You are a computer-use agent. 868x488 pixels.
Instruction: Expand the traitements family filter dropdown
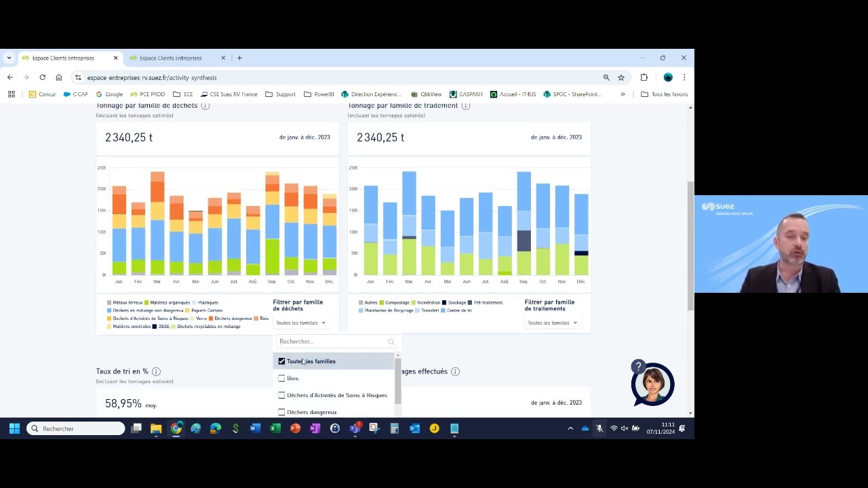pyautogui.click(x=552, y=323)
